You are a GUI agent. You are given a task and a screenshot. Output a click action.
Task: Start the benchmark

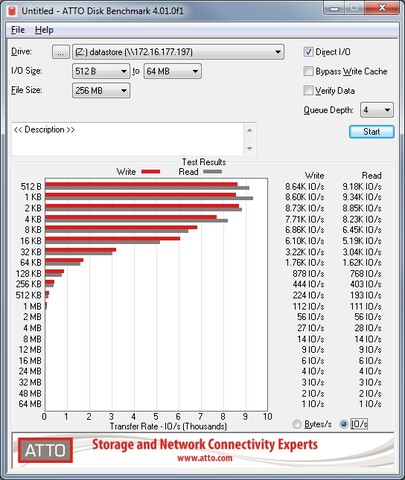[372, 132]
